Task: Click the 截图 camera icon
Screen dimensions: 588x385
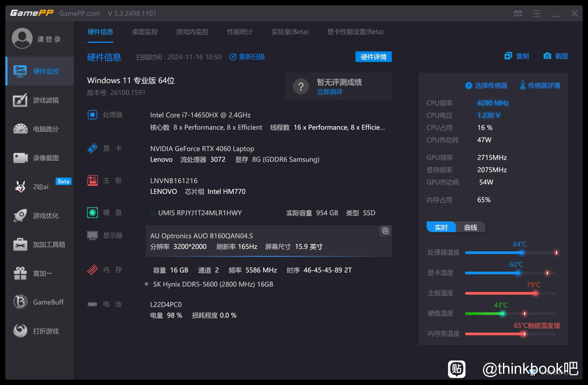Action: (x=547, y=56)
